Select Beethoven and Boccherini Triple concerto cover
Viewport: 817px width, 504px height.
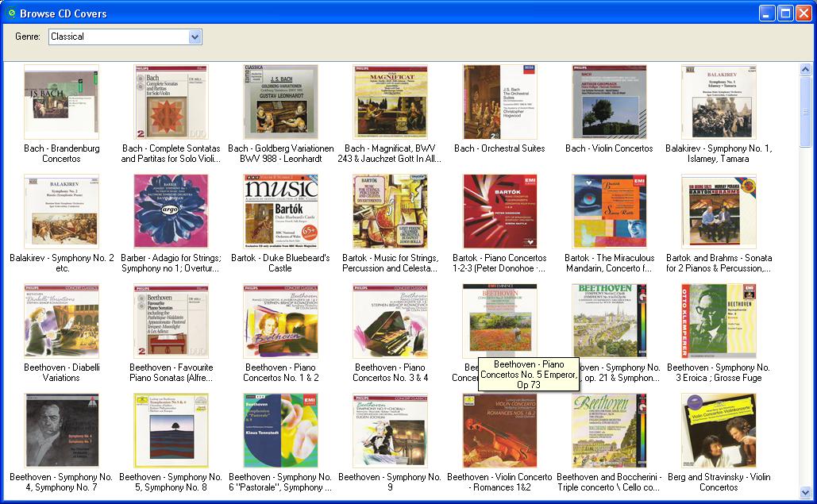coord(609,431)
